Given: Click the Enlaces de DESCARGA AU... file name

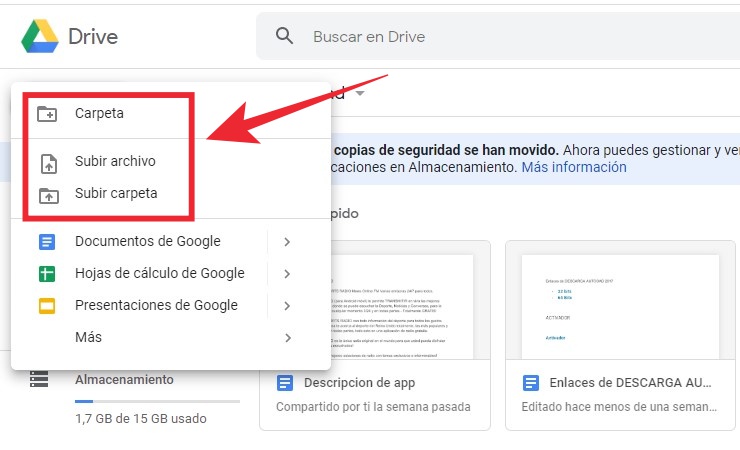Looking at the screenshot, I should (630, 383).
